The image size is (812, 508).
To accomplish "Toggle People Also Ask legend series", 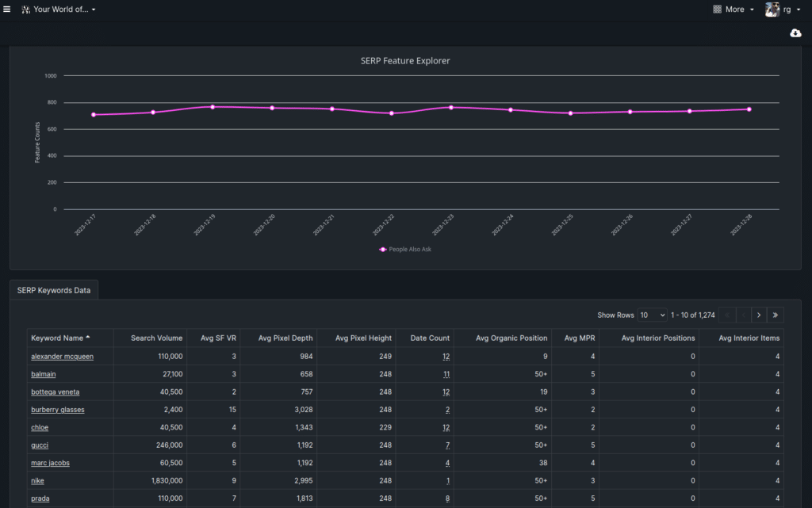I will 405,250.
